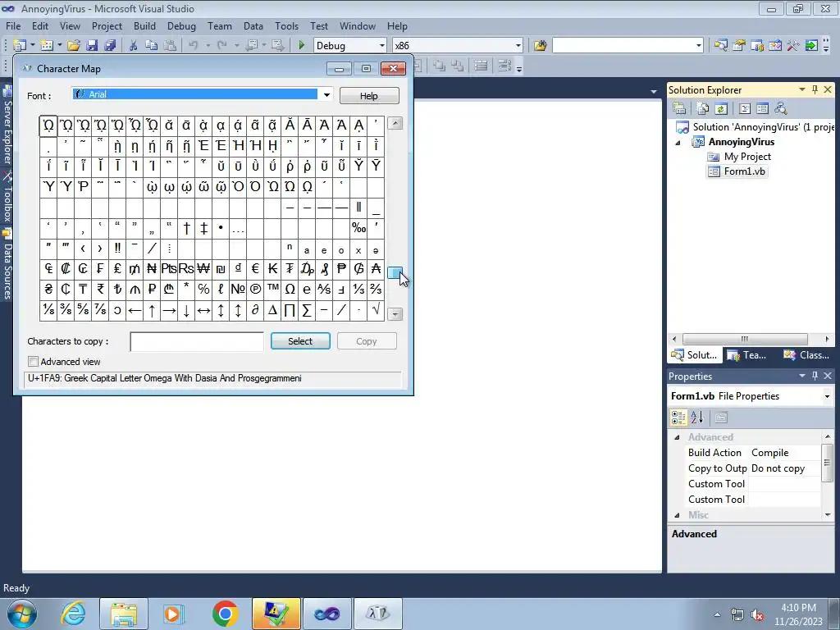Open the Find combo box dropdown arrow
This screenshot has height=630, width=840.
[699, 46]
